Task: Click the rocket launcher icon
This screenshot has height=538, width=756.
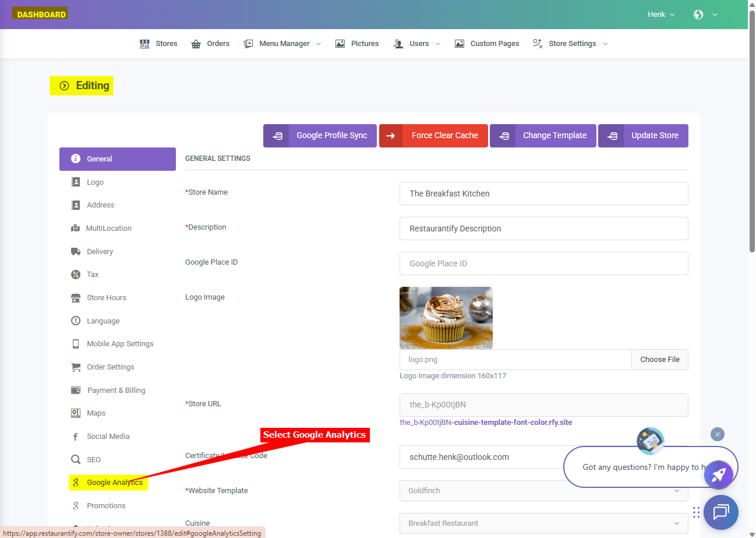Action: point(718,476)
